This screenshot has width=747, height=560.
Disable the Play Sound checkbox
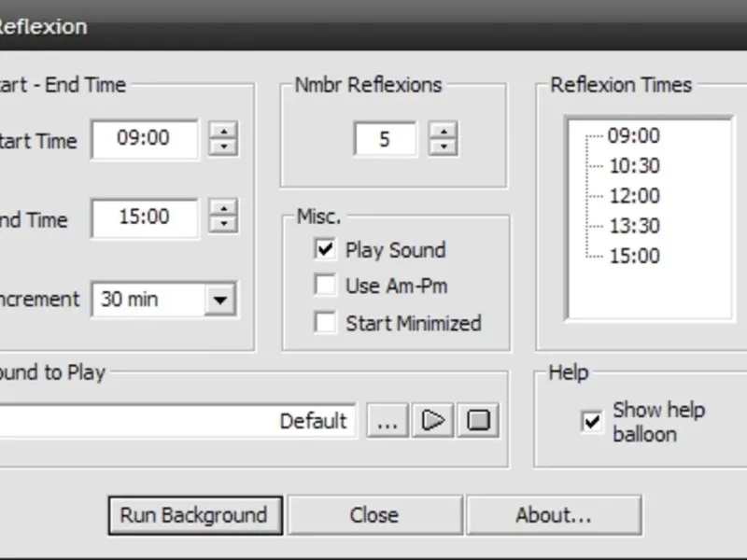coord(326,249)
